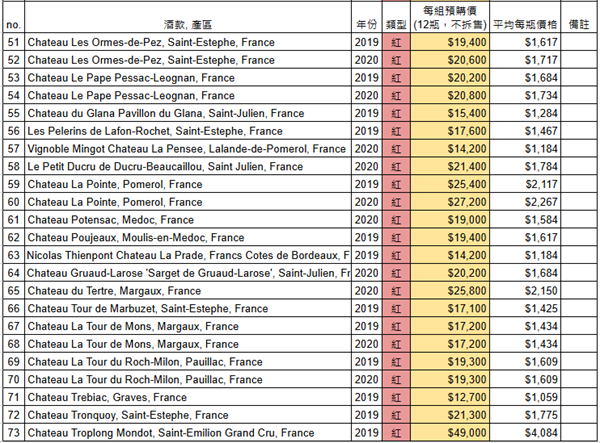Select row 54 Chateau Le Pape cell

coord(188,95)
